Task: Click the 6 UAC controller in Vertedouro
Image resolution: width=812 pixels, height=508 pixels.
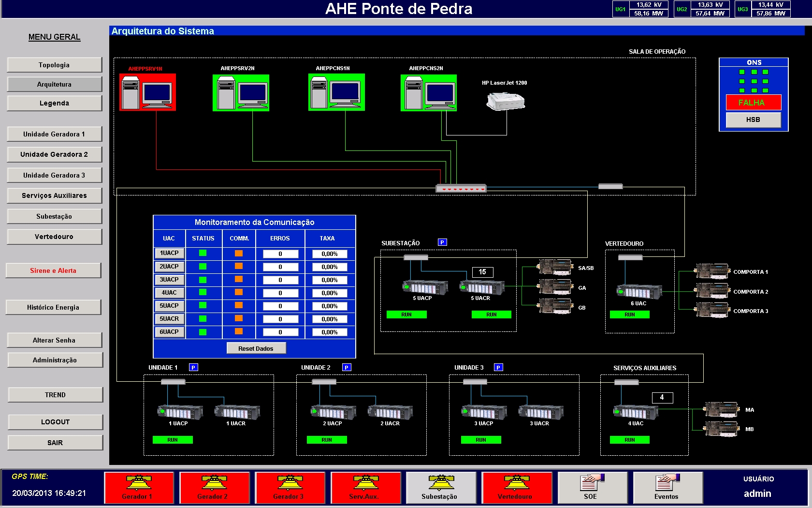Action: click(x=638, y=291)
